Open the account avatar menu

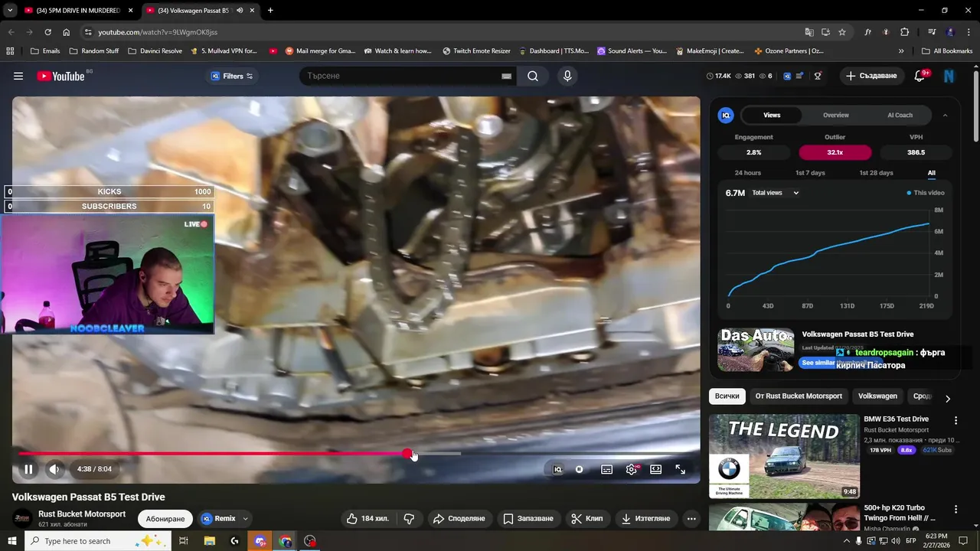pyautogui.click(x=949, y=76)
